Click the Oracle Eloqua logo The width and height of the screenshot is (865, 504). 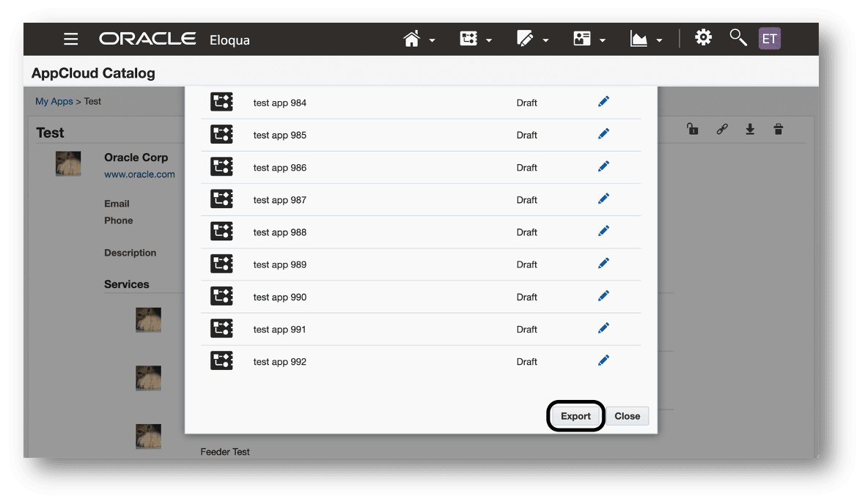pyautogui.click(x=174, y=39)
